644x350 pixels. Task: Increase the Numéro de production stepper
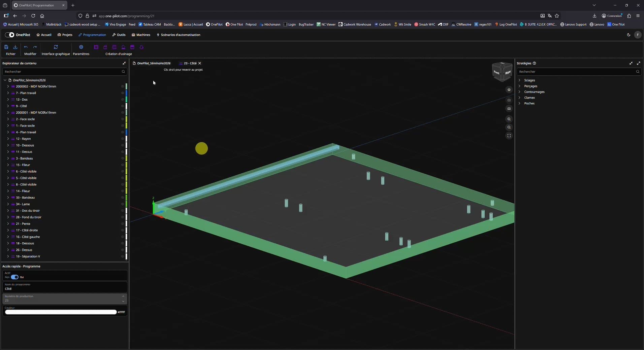[123, 296]
